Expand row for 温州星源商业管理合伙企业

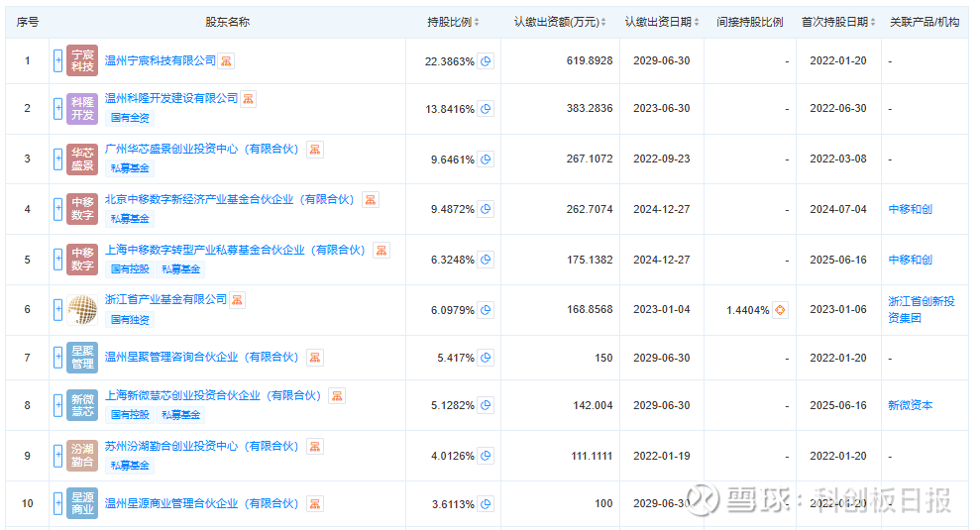[x=57, y=503]
